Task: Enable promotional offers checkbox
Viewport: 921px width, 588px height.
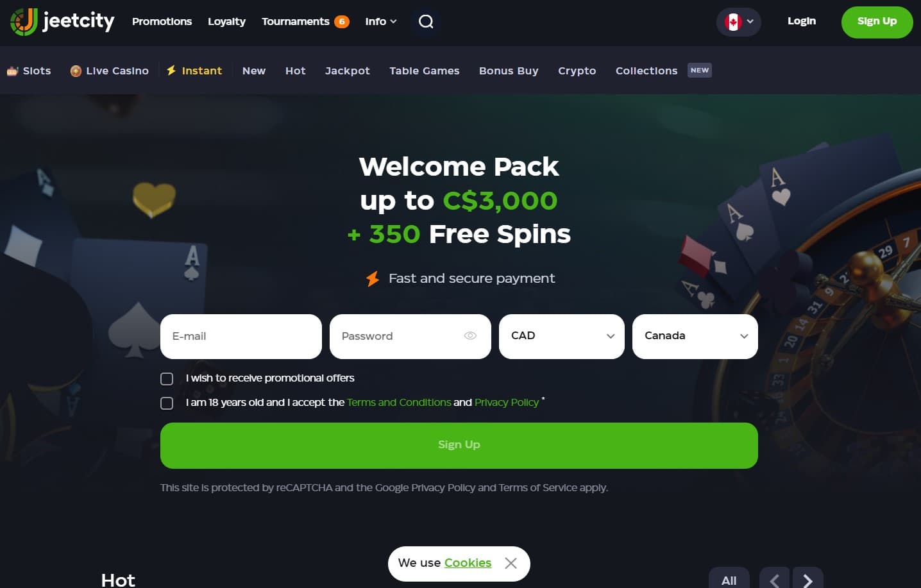Action: point(167,379)
